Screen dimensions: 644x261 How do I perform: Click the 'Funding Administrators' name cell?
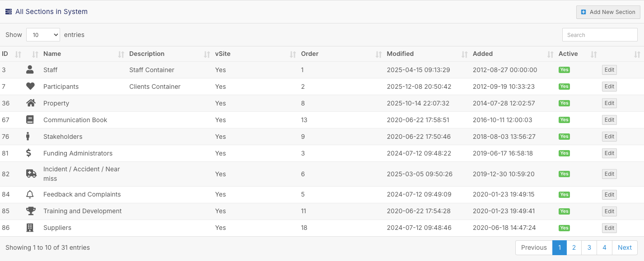pyautogui.click(x=78, y=153)
